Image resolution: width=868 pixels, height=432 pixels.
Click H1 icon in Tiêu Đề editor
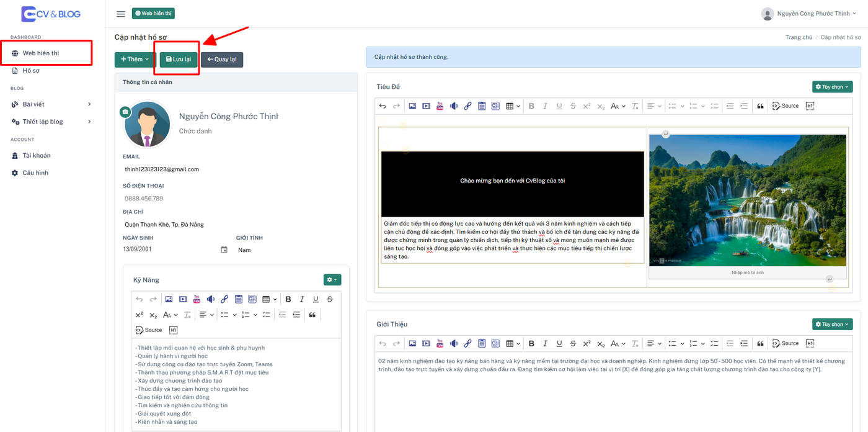(x=810, y=106)
